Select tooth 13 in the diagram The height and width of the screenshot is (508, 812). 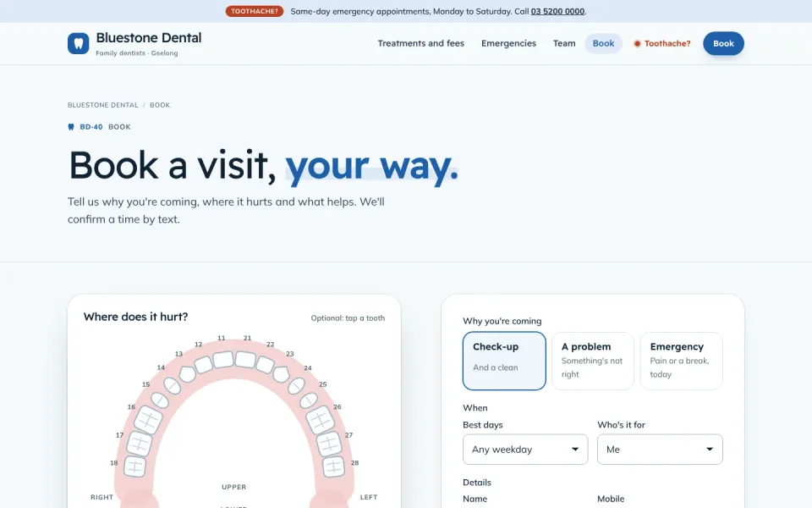pos(186,373)
